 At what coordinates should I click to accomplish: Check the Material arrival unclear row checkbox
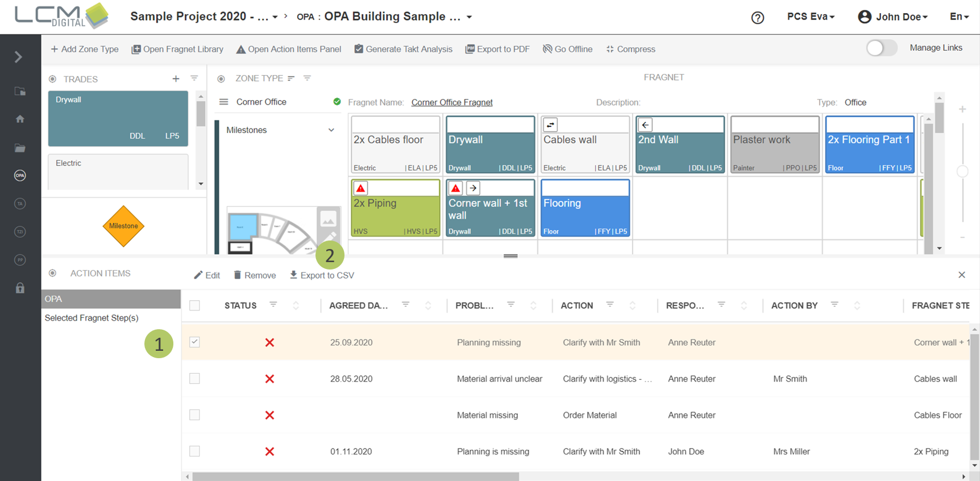pyautogui.click(x=194, y=379)
